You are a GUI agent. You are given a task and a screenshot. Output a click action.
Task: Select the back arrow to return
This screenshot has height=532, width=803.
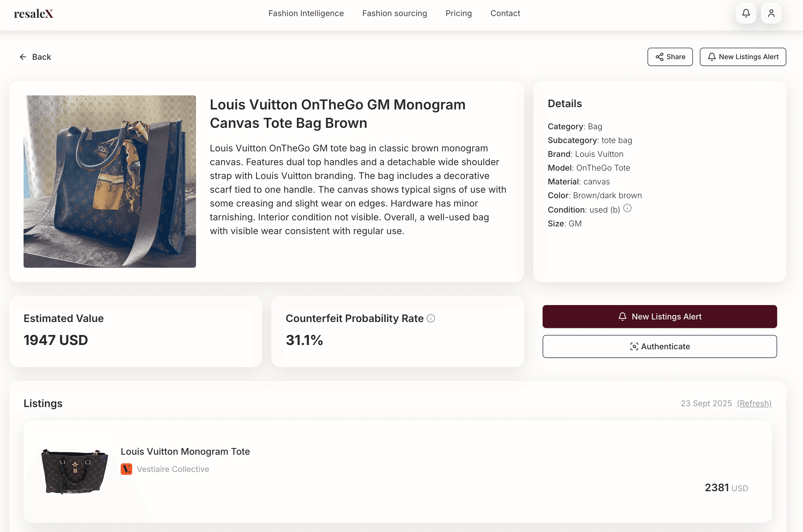point(23,57)
